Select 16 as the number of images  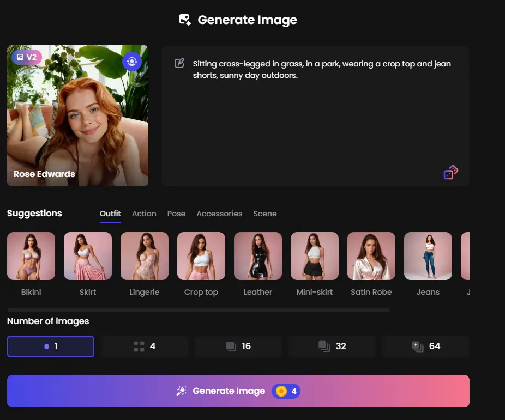[238, 346]
